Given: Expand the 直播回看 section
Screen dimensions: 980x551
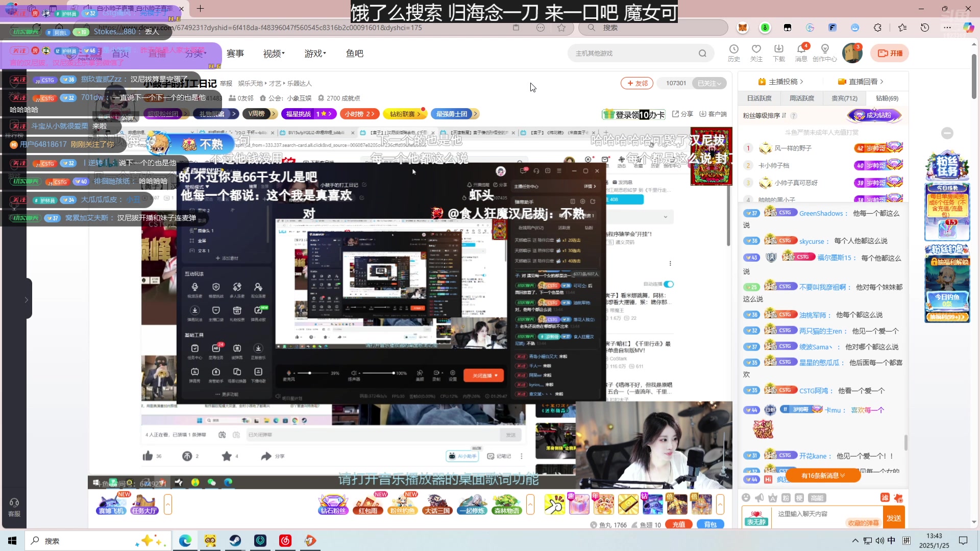Looking at the screenshot, I should (x=861, y=82).
